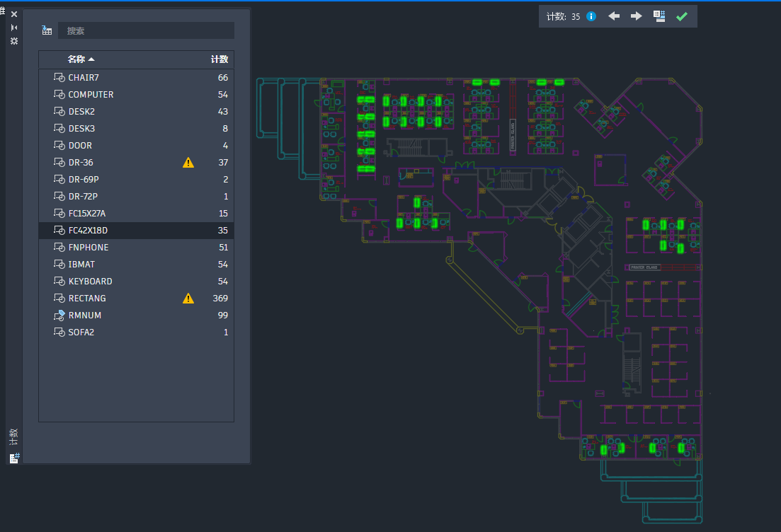Select the DR-69P block row
Viewport: 781px width, 532px height.
(136, 179)
